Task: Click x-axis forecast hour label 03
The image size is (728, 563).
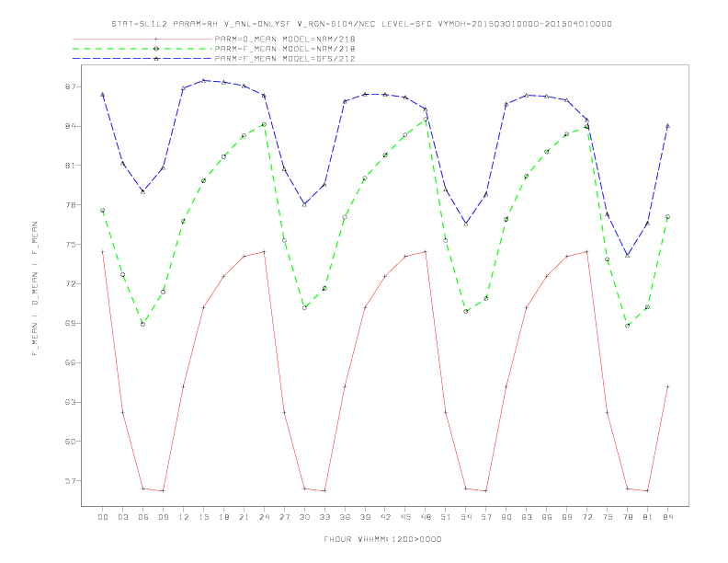Action: (x=122, y=517)
